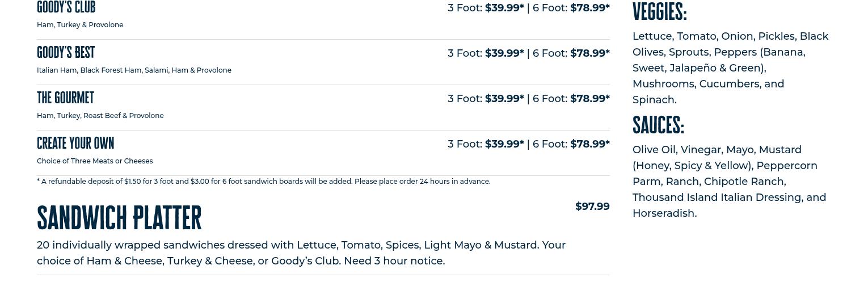Click the Goody's Best Italian Ham description
Viewport: 868px width, 286px height.
[x=134, y=70]
